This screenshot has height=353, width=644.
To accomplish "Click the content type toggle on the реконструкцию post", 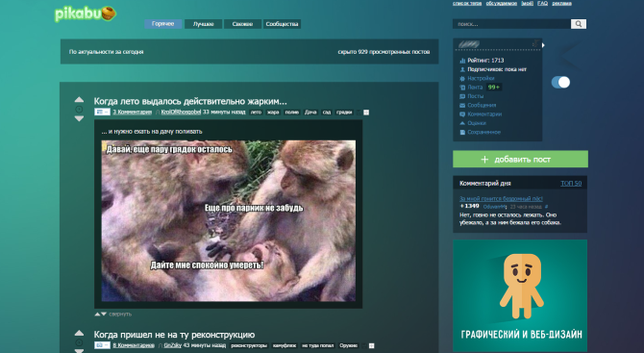I will pos(102,345).
